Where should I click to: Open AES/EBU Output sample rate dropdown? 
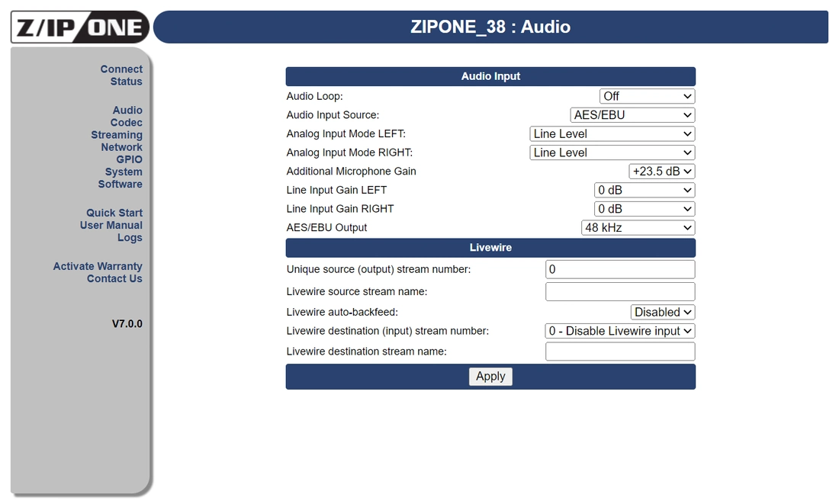click(638, 227)
